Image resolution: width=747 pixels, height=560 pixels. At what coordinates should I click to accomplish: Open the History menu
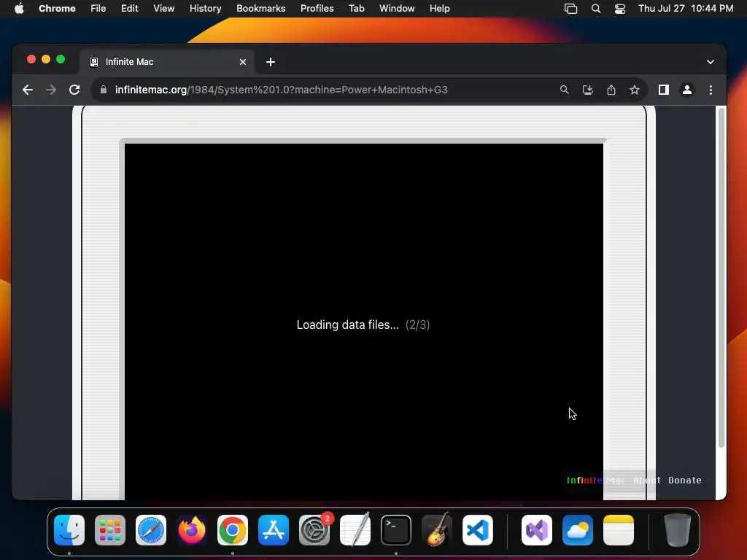[205, 9]
